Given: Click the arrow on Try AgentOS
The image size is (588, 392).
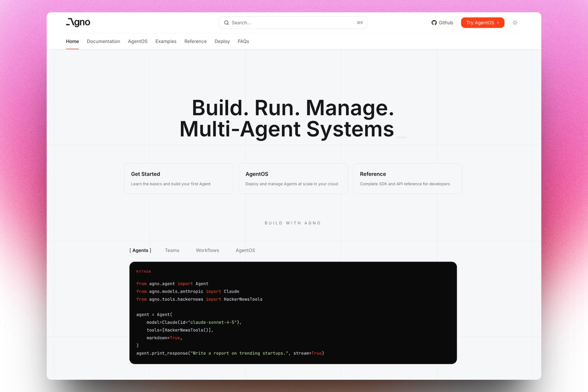Looking at the screenshot, I should 498,23.
